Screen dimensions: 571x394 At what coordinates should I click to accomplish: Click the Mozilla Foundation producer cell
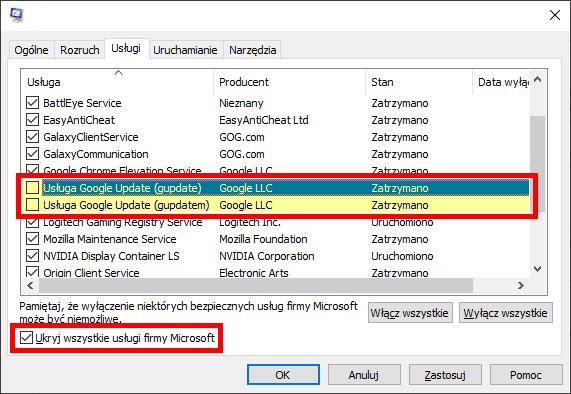(263, 239)
